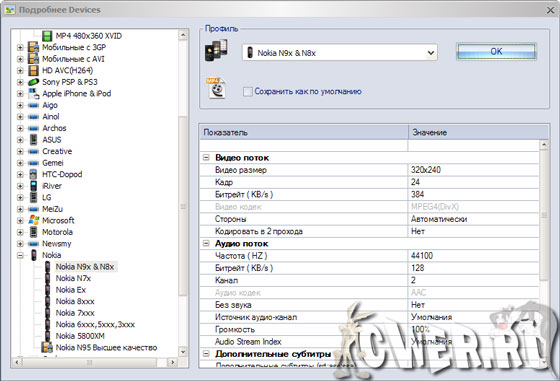This screenshot has height=381, width=560.
Task: Click the phones group icon in Профиль
Action: click(x=216, y=50)
